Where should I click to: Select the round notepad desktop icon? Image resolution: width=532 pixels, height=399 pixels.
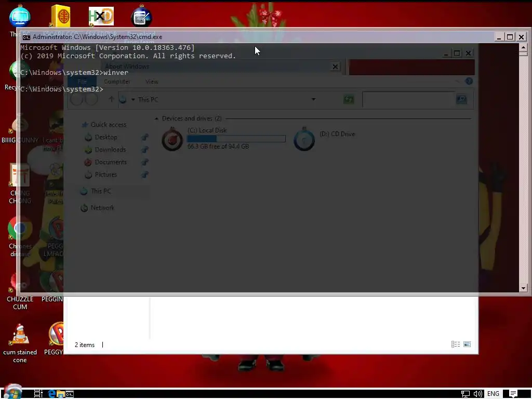[141, 16]
